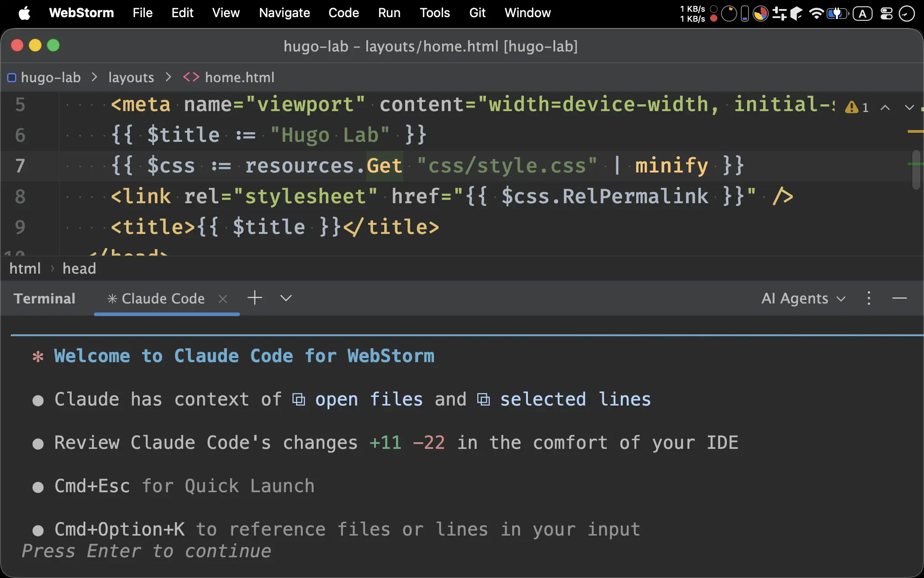The width and height of the screenshot is (924, 578).
Task: Click the round clock icon in menu bar
Action: [906, 14]
